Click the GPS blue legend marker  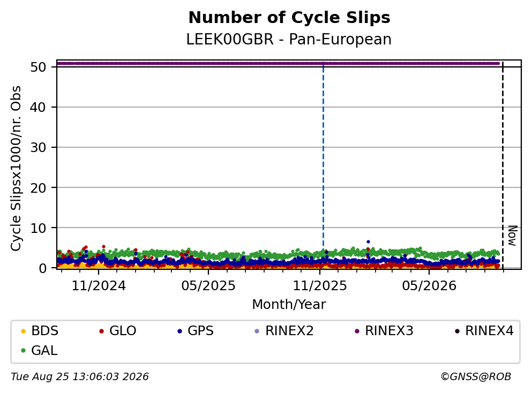pos(179,331)
